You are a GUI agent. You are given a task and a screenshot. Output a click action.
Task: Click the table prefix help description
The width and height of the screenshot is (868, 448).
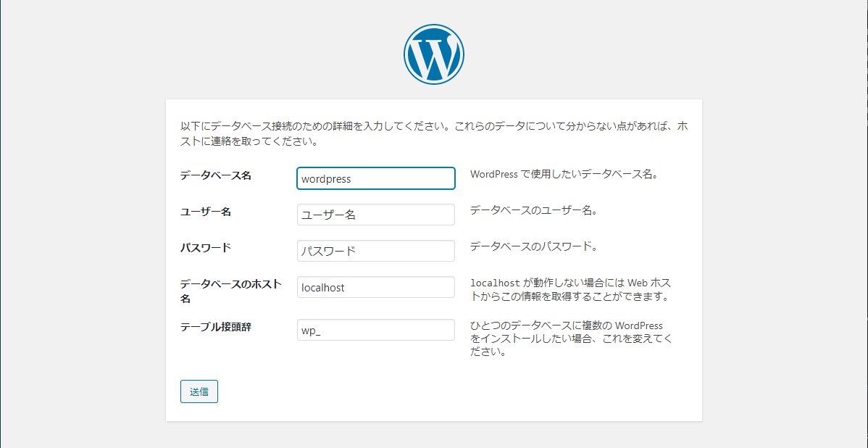tap(571, 339)
